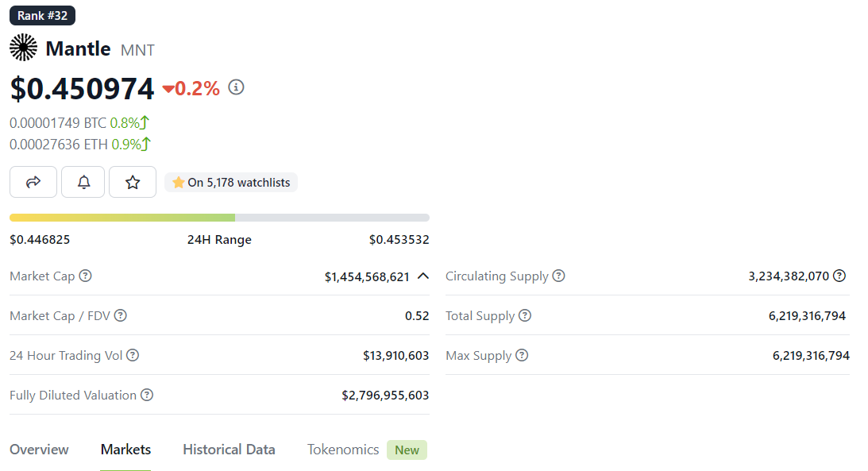Open the Tokenomics tab
Viewport: 868px width, 471px height.
343,450
